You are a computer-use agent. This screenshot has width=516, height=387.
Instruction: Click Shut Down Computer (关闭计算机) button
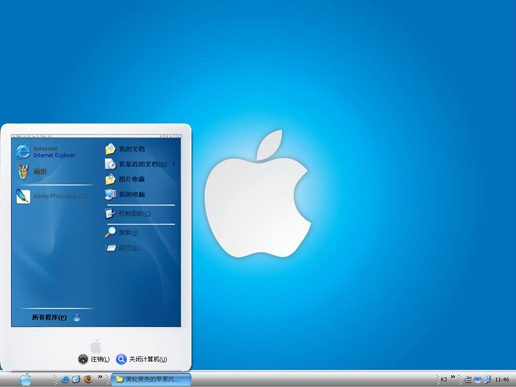coord(142,359)
